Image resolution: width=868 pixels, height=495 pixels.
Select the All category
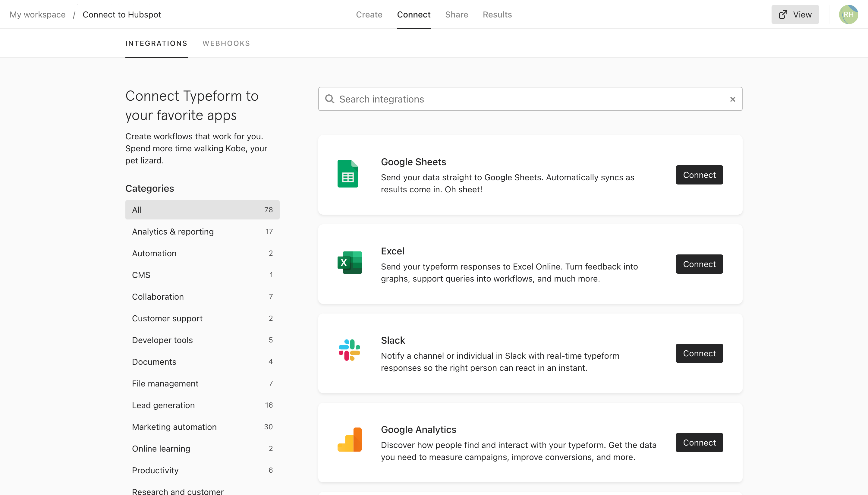202,210
